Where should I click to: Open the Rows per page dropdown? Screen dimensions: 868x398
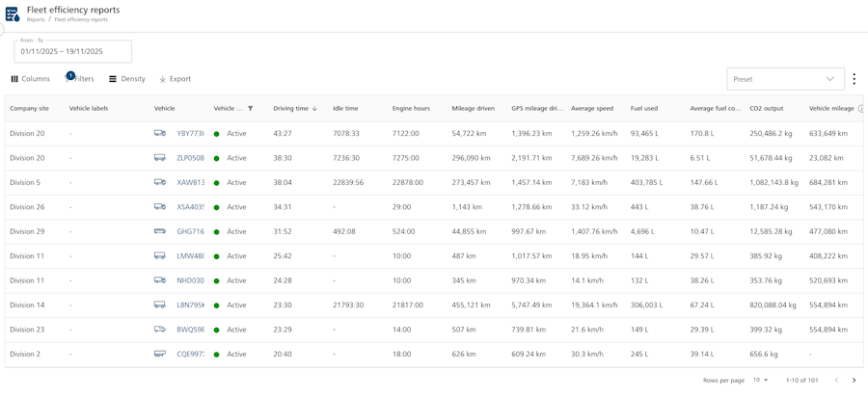click(761, 381)
